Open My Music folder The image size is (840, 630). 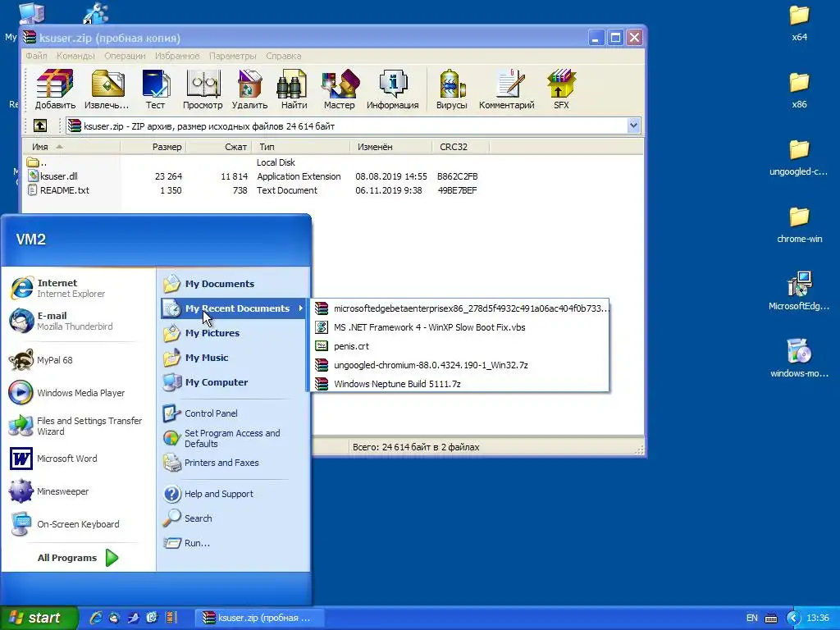click(233, 358)
